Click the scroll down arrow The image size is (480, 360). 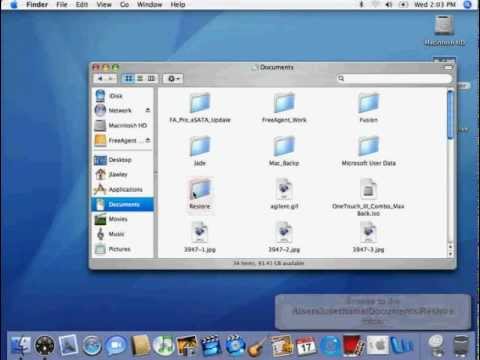450,254
